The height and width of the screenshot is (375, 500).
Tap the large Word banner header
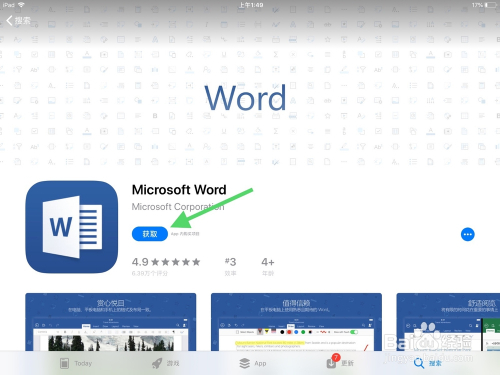click(245, 98)
